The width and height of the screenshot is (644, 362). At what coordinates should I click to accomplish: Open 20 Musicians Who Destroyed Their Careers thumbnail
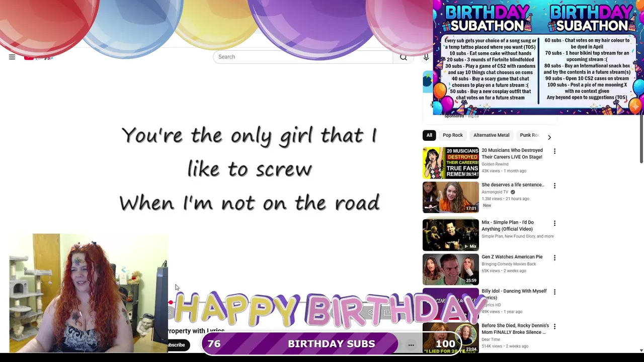(x=451, y=163)
